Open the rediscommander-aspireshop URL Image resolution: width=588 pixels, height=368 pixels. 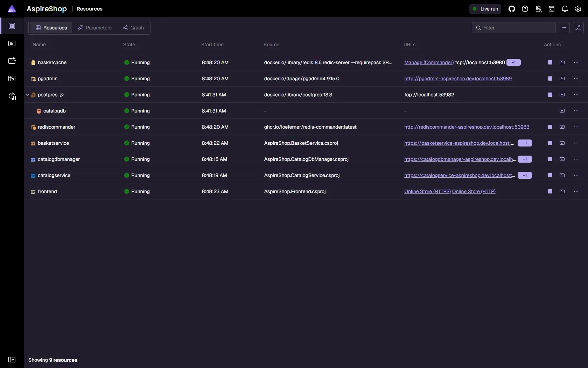coord(467,127)
